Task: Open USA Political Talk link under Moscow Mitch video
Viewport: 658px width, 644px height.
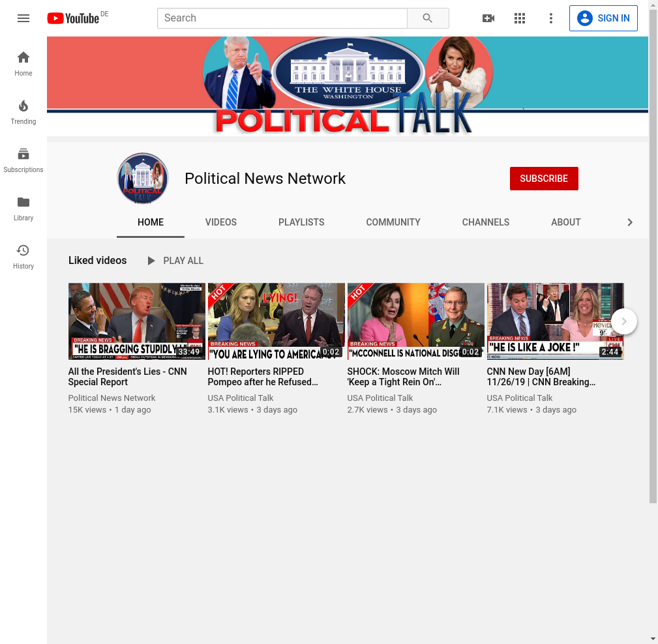Action: (x=380, y=398)
